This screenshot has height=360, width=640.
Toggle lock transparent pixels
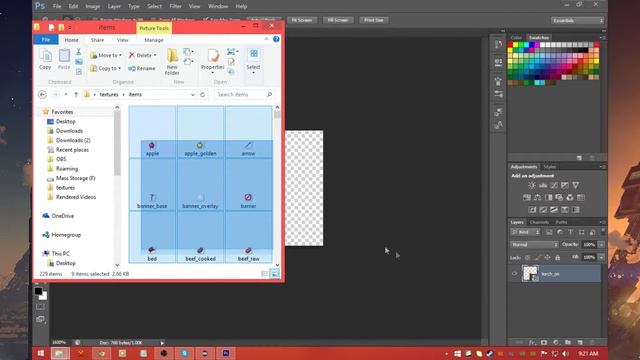click(x=528, y=258)
